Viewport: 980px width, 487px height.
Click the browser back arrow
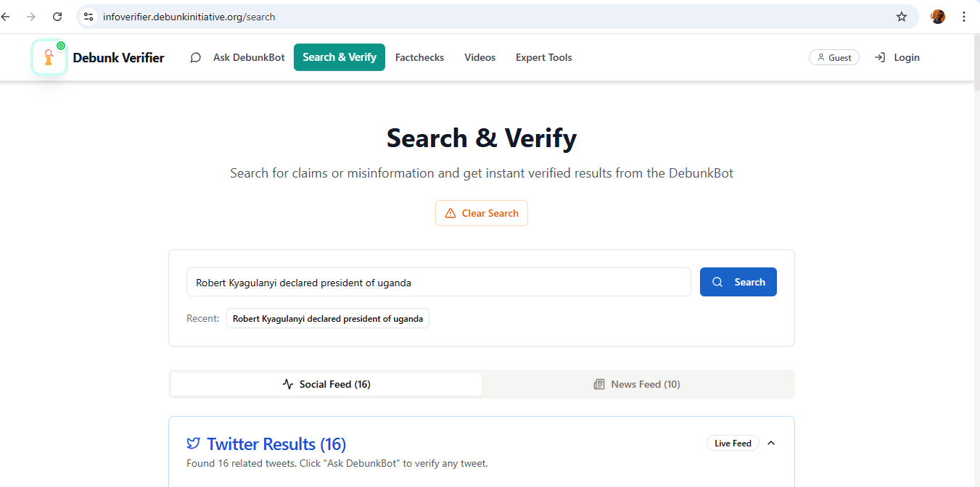coord(6,17)
